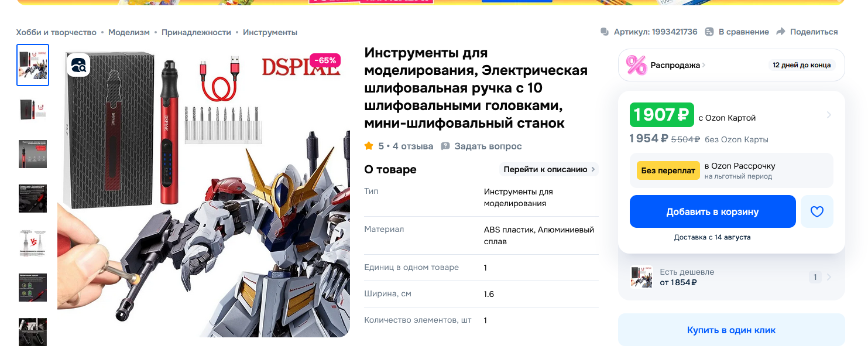
Task: Select the red versus comparison thumbnail
Action: tap(33, 242)
